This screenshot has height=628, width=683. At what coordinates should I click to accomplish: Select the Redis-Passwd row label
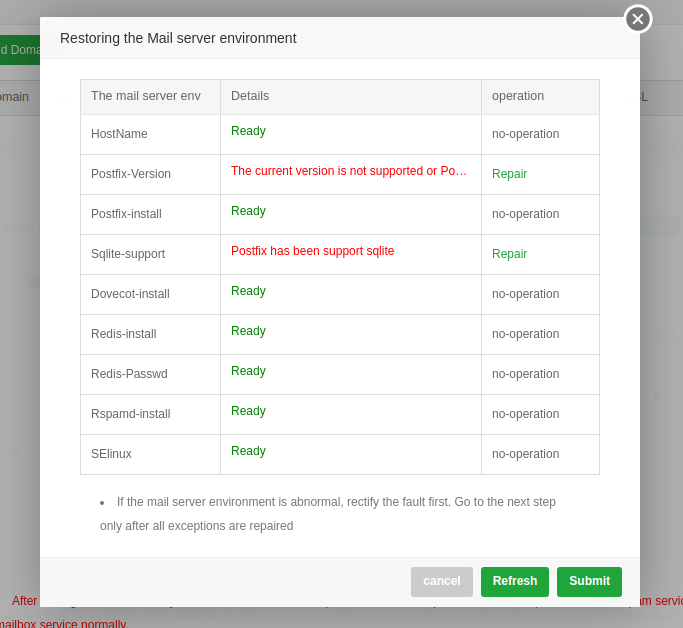pyautogui.click(x=129, y=374)
